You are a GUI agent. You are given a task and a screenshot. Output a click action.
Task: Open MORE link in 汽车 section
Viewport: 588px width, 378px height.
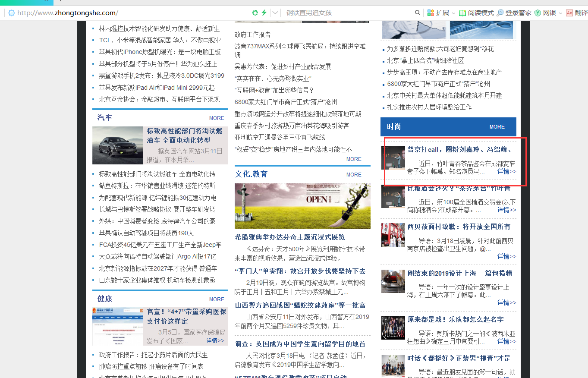217,118
